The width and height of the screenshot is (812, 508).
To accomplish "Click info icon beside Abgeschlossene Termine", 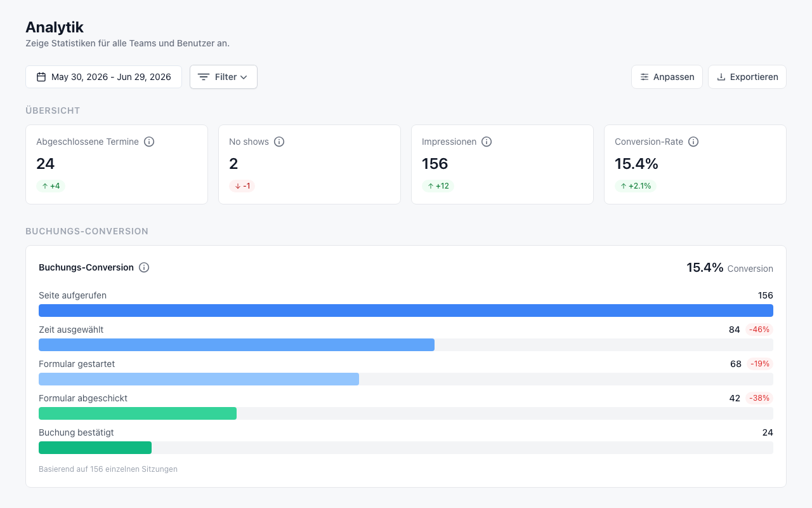I will [x=149, y=142].
